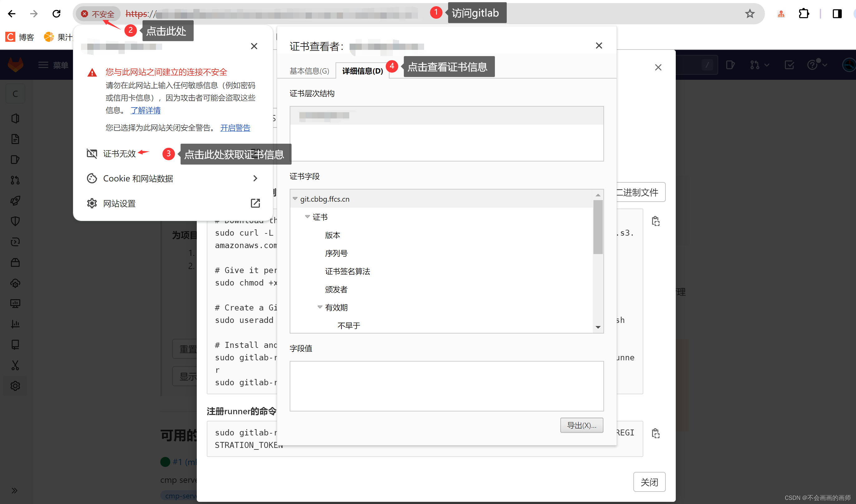Collapse the git.cbbg.ffcs.cn tree node

(295, 198)
